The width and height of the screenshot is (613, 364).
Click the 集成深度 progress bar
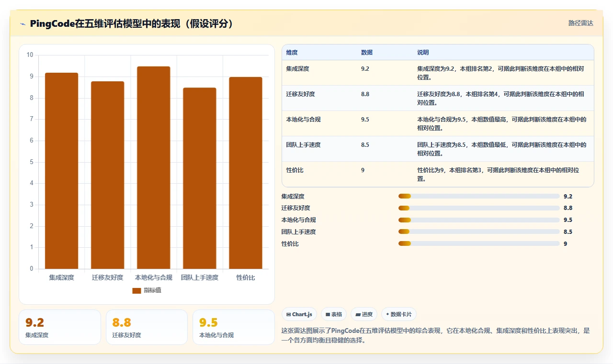pyautogui.click(x=479, y=196)
